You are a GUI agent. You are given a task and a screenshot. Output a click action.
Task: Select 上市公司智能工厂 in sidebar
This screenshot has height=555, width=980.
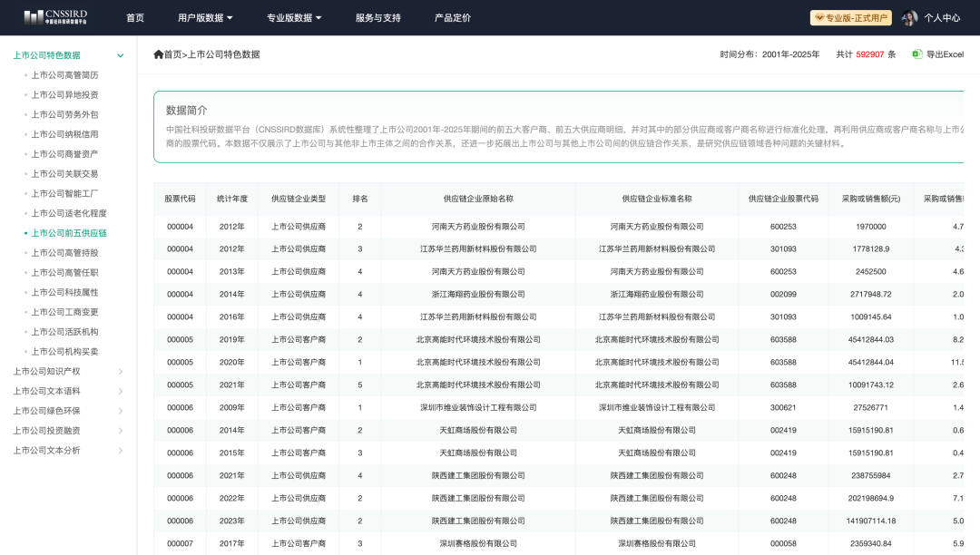64,193
